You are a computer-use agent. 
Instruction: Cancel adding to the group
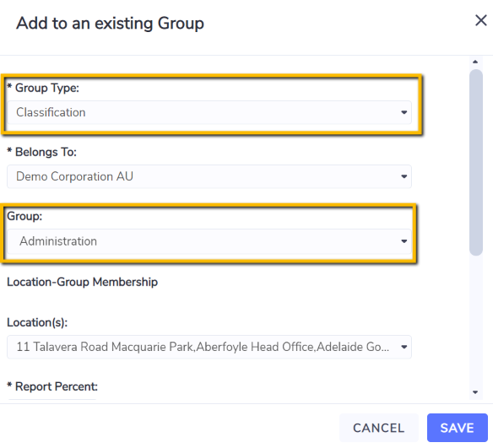(379, 428)
